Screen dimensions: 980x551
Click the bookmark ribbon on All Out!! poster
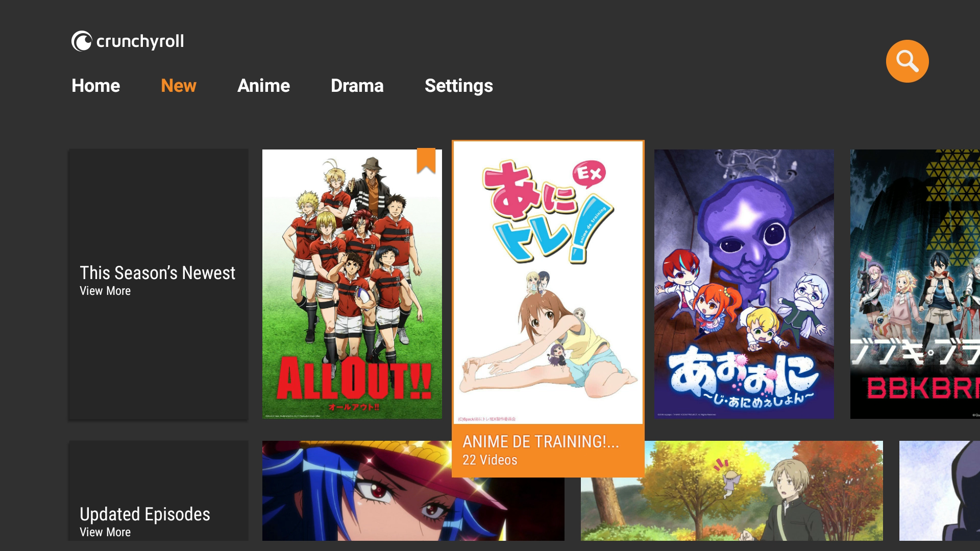tap(426, 161)
